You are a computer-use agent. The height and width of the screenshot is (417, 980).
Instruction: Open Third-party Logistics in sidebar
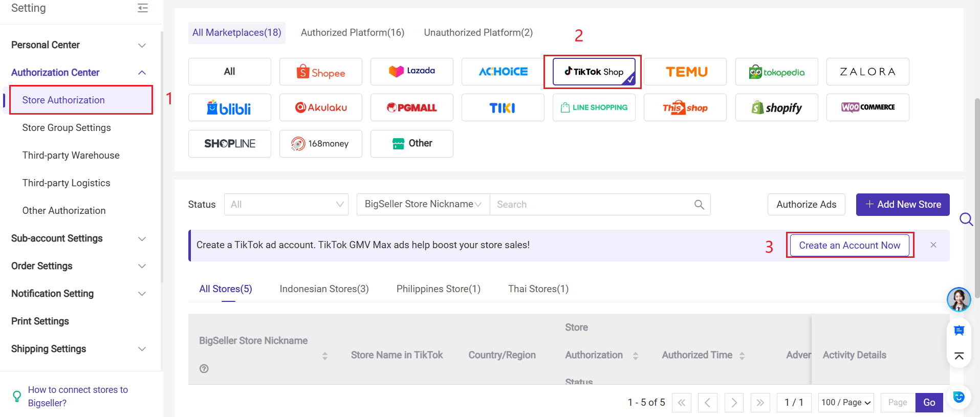click(67, 183)
